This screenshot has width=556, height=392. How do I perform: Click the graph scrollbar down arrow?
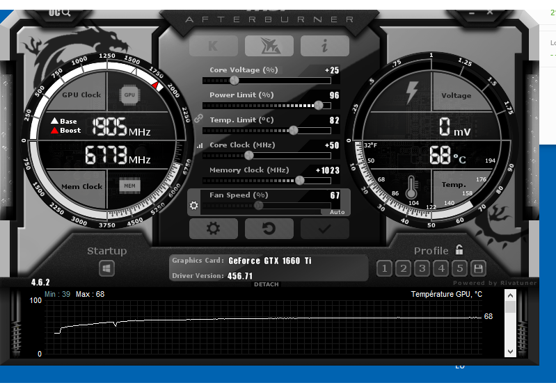[x=510, y=351]
